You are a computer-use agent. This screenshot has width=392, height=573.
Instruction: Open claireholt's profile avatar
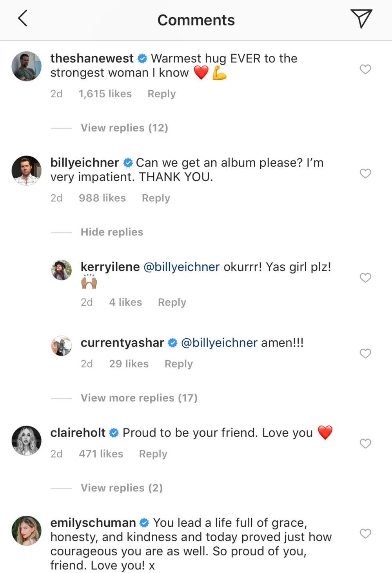pos(27,440)
